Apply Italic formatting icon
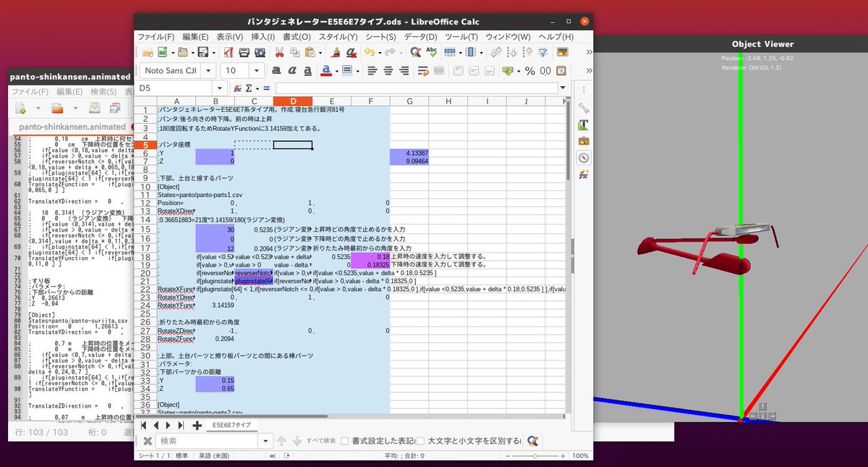This screenshot has height=467, width=868. (292, 71)
